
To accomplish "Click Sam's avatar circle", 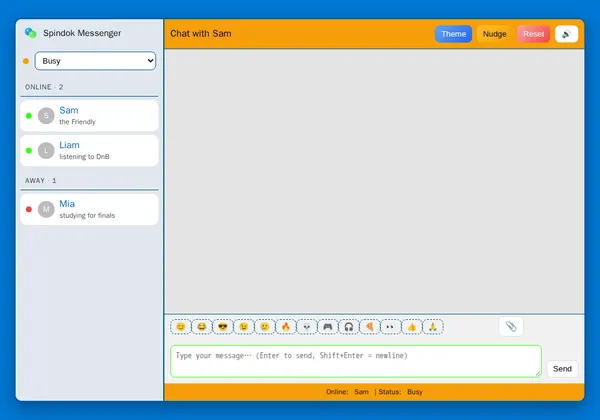I will [x=46, y=116].
